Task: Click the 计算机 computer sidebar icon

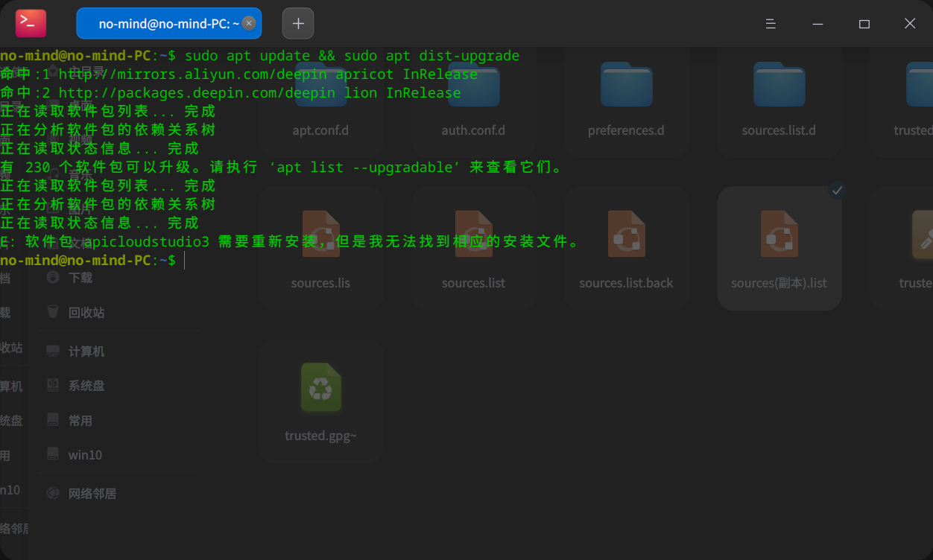Action: [53, 351]
